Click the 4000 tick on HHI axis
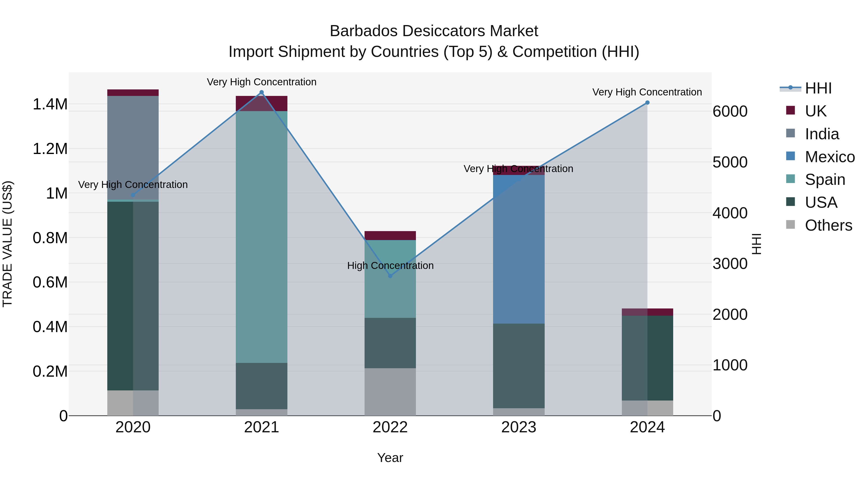The height and width of the screenshot is (488, 868). click(730, 213)
